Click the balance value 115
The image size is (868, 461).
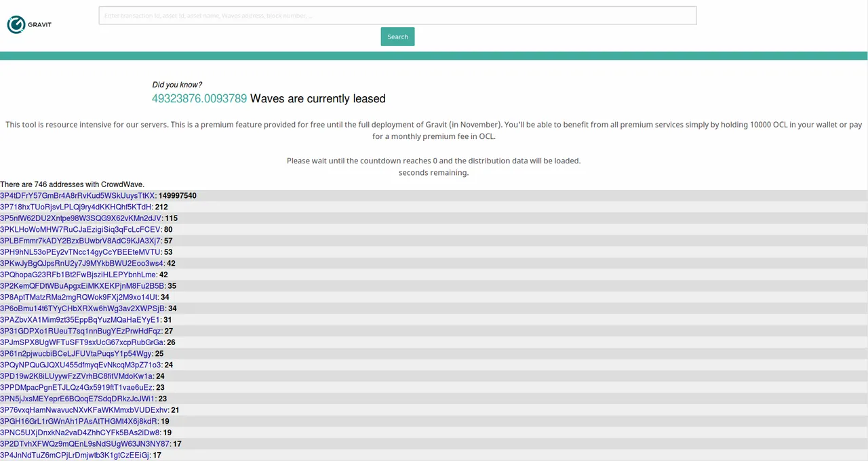point(172,218)
